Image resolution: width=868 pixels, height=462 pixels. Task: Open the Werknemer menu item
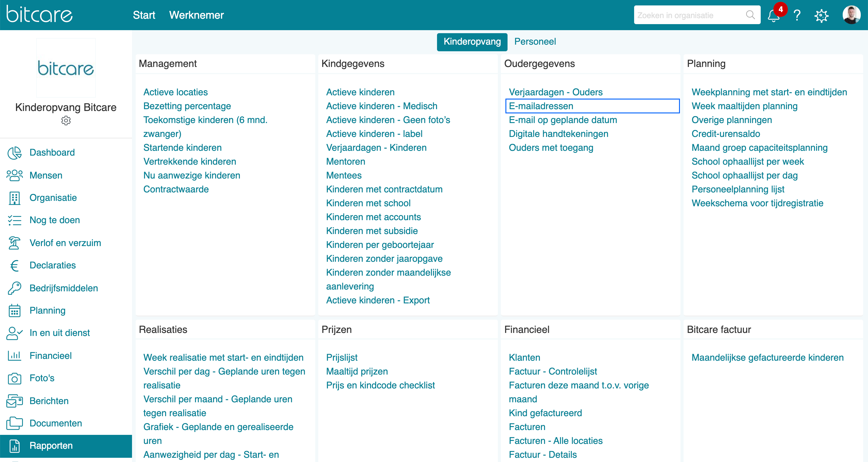tap(197, 15)
